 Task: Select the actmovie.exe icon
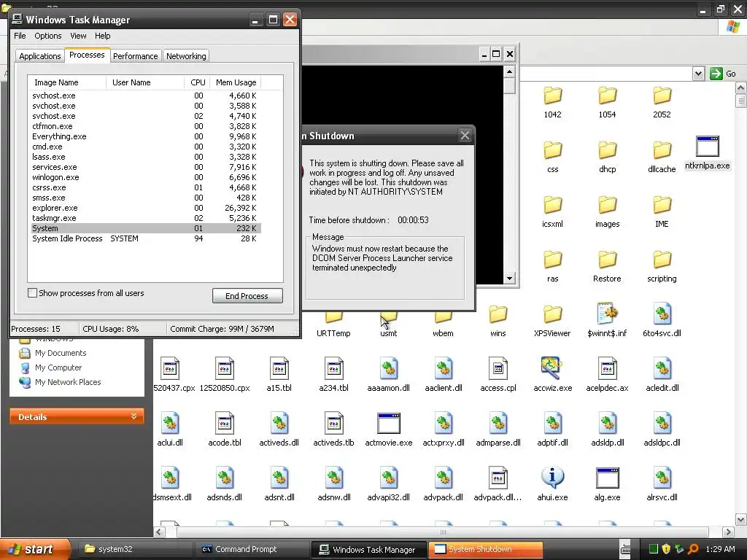tap(388, 424)
